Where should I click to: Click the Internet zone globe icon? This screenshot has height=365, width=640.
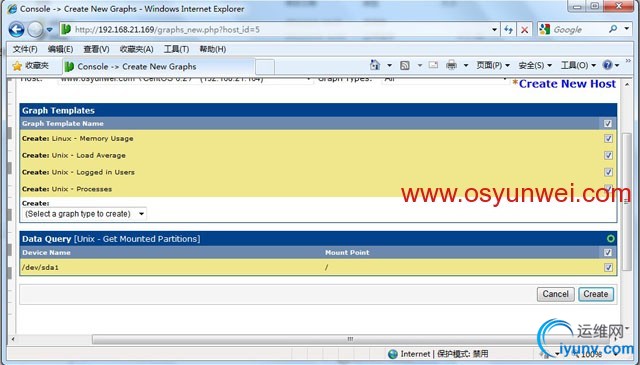(x=393, y=354)
